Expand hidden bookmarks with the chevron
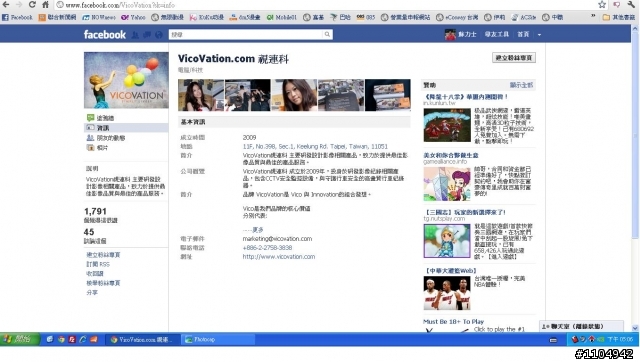Viewport: 640px width, 362px height. [593, 17]
